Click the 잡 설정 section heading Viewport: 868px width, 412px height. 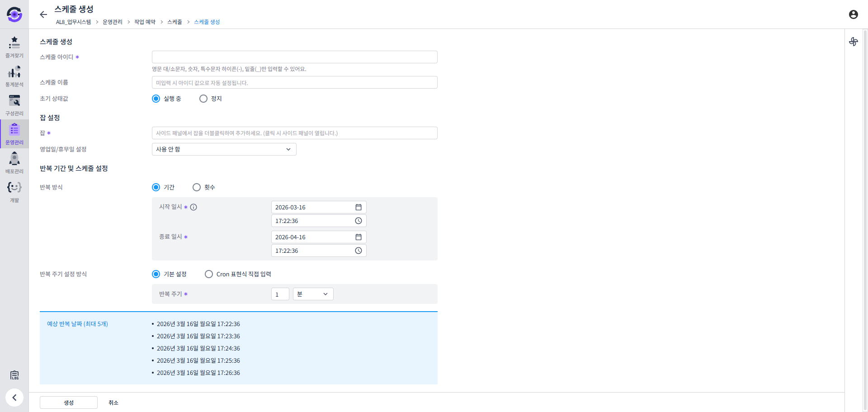50,118
